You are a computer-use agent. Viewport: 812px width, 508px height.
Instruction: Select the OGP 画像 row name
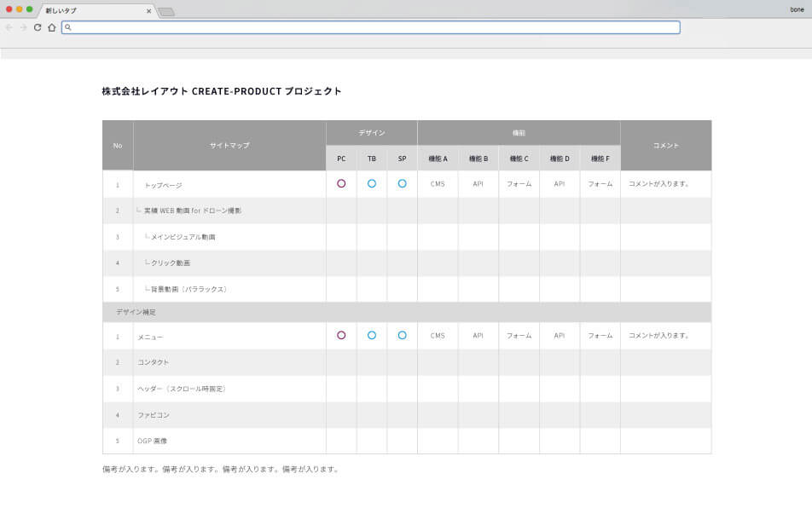coord(152,441)
